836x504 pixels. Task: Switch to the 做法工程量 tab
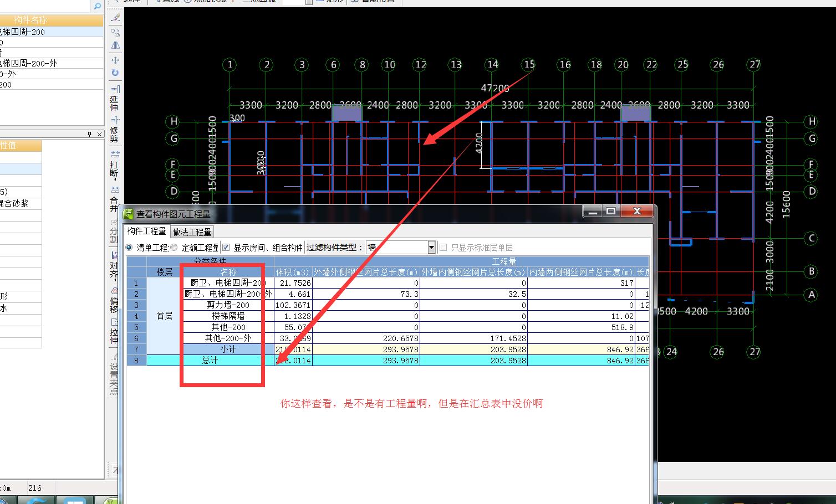point(192,232)
